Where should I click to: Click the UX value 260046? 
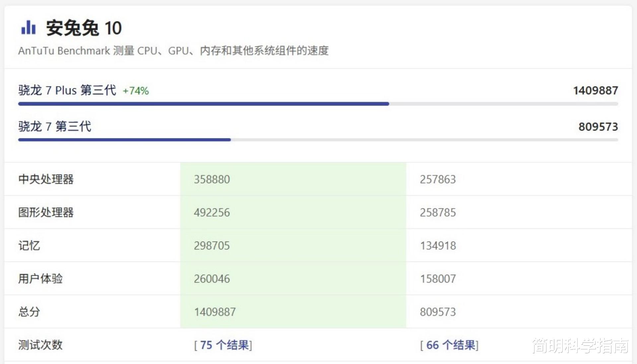tap(212, 279)
